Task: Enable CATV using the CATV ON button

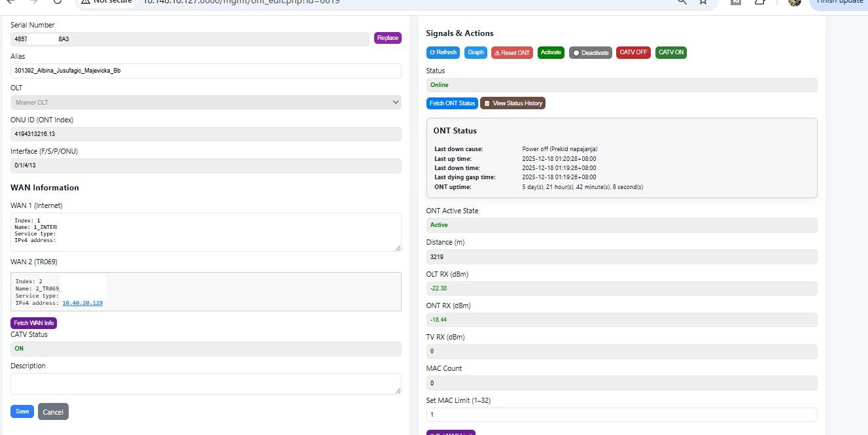Action: (670, 52)
